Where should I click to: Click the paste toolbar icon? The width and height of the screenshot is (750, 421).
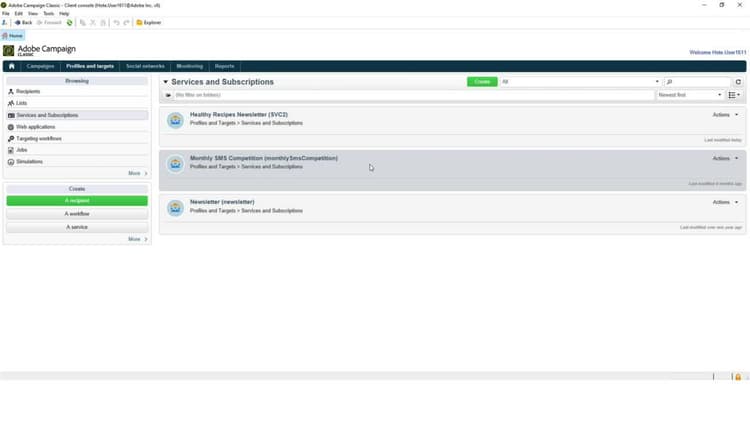(103, 22)
